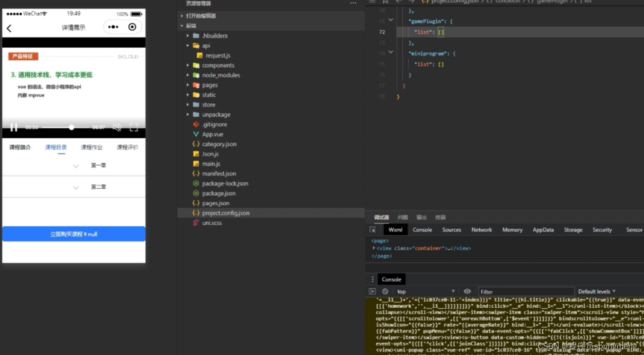Focus the console Filter input
The image size is (644, 355).
click(526, 292)
